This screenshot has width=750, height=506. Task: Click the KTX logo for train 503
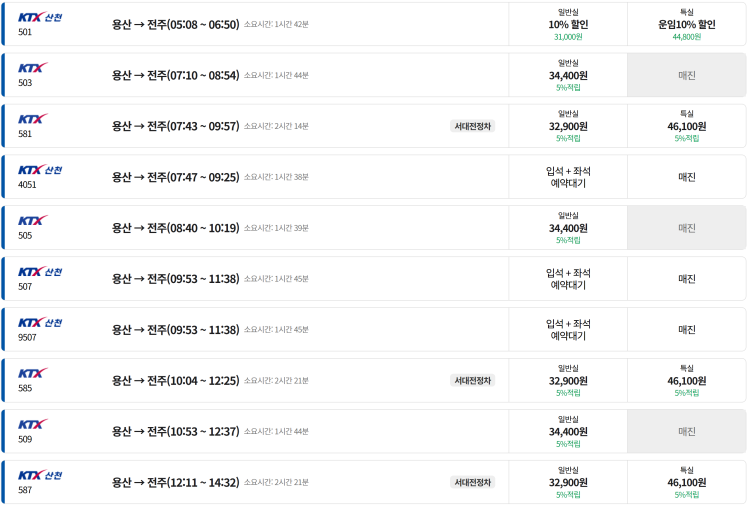33,68
